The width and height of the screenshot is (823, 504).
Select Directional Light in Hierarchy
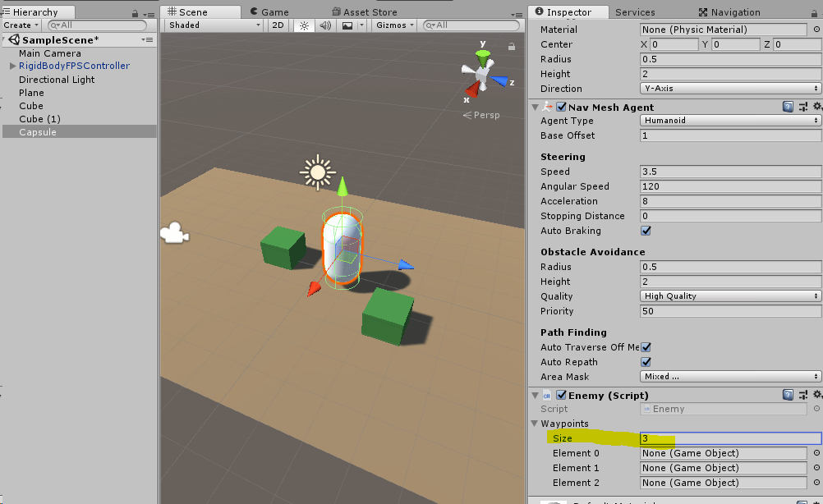coord(57,80)
